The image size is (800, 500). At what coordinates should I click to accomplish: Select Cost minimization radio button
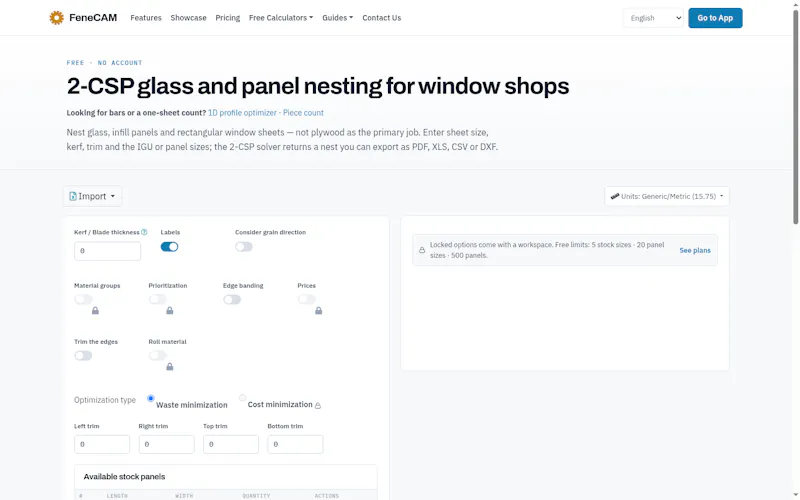[x=242, y=398]
